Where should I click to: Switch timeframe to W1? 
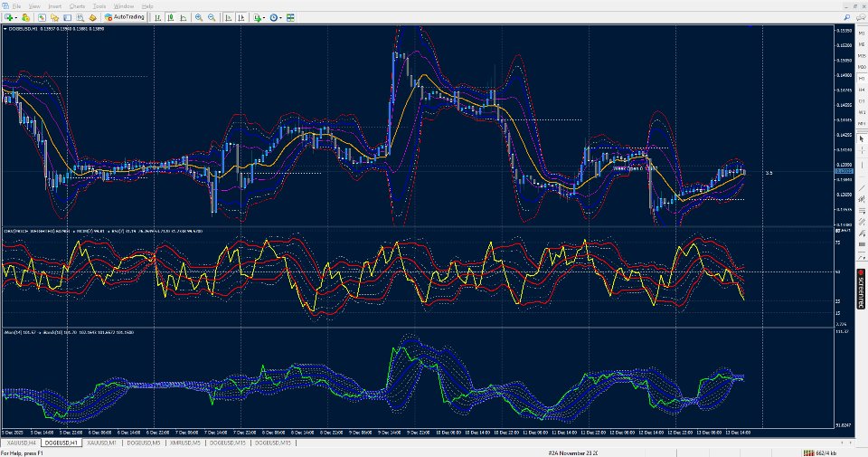(x=862, y=112)
